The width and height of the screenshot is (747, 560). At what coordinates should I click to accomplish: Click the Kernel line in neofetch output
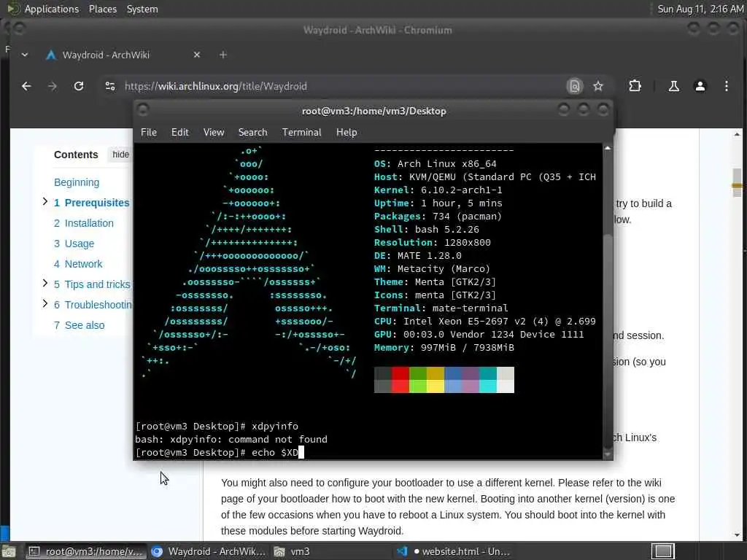[x=438, y=190]
